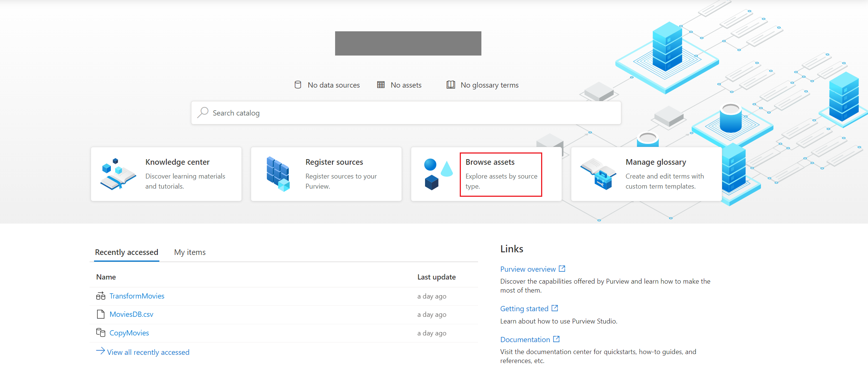Click the arrow icon before View all recently accessed
The width and height of the screenshot is (868, 385).
[x=100, y=351]
